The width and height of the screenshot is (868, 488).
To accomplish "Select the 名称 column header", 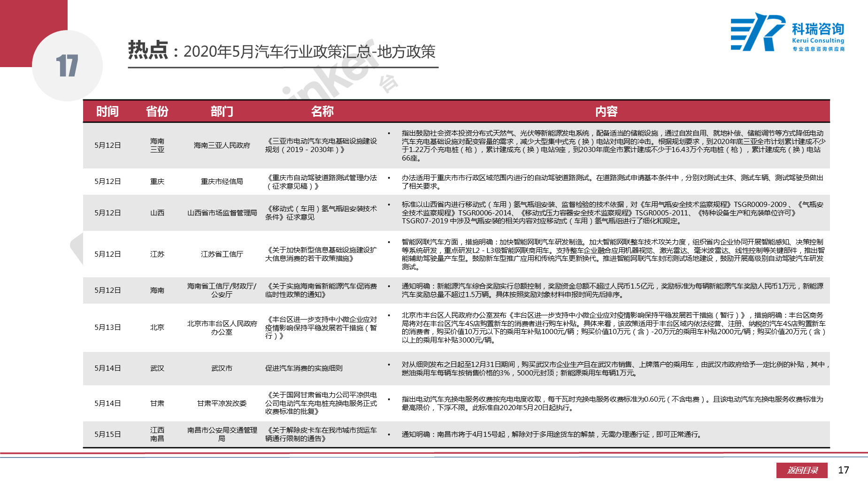I will click(323, 111).
